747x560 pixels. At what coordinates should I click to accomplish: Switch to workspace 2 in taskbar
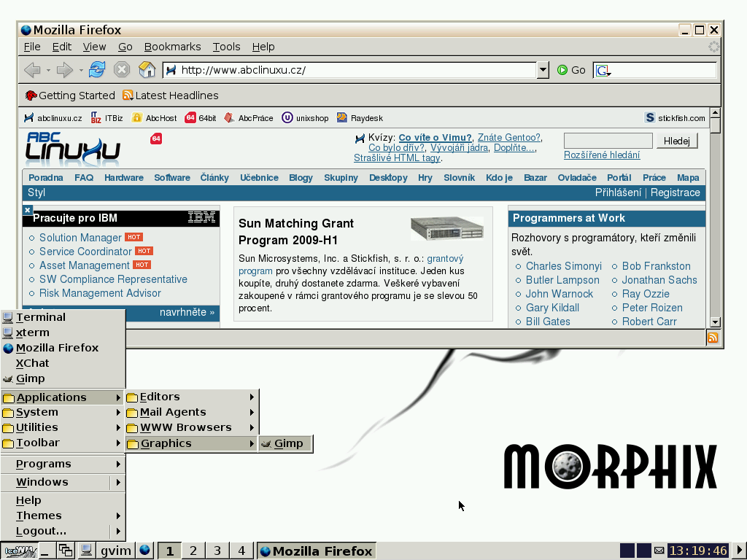[x=193, y=551]
